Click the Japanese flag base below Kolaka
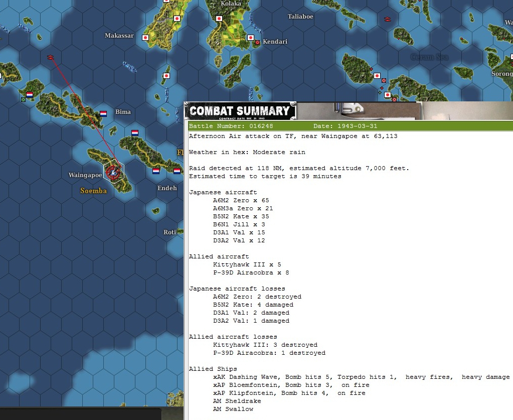The width and height of the screenshot is (513, 420). point(219,19)
